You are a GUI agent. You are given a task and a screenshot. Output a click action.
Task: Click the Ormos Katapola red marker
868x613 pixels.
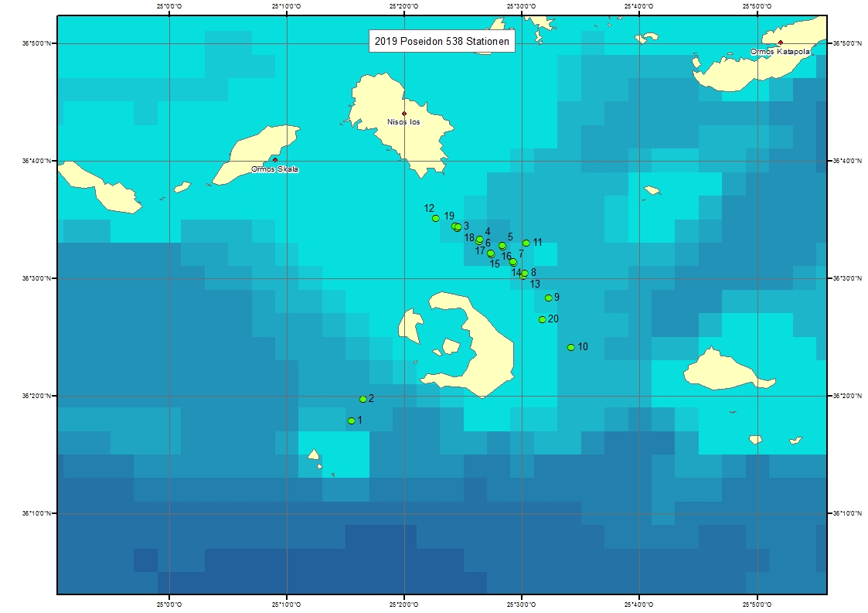tap(781, 43)
